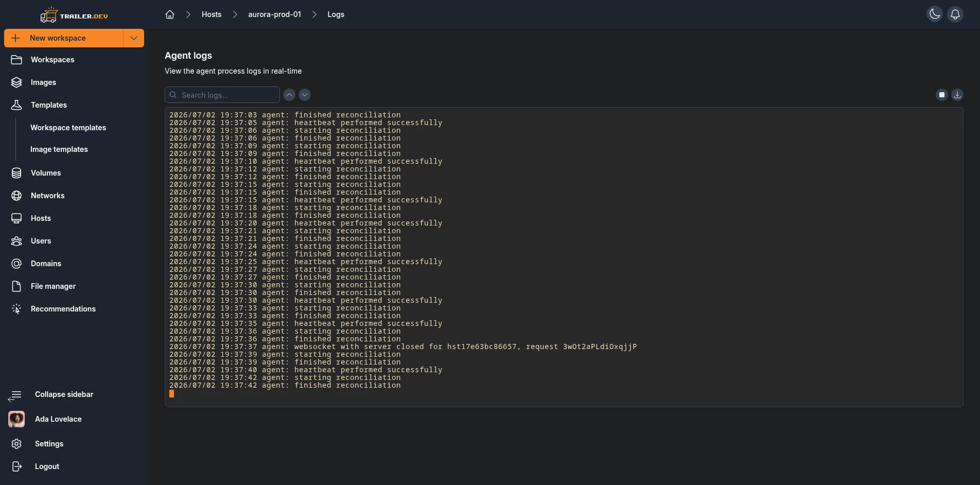
Task: Open Volumes in the sidebar
Action: (46, 173)
